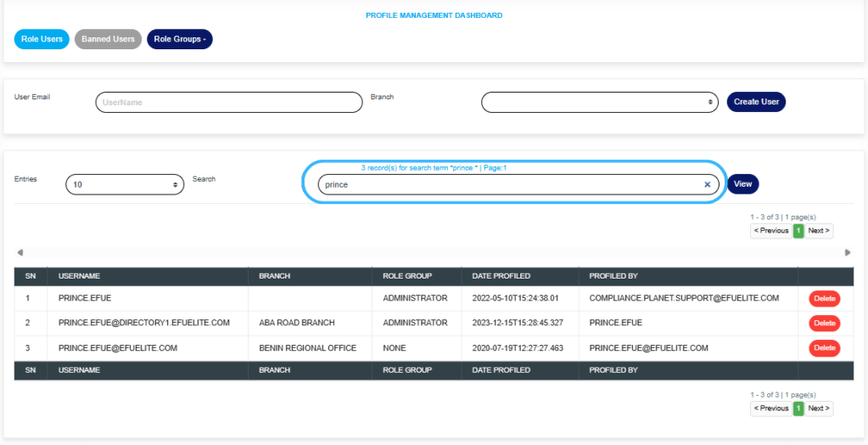Delete the PRINCE.EFUE user row

click(824, 298)
